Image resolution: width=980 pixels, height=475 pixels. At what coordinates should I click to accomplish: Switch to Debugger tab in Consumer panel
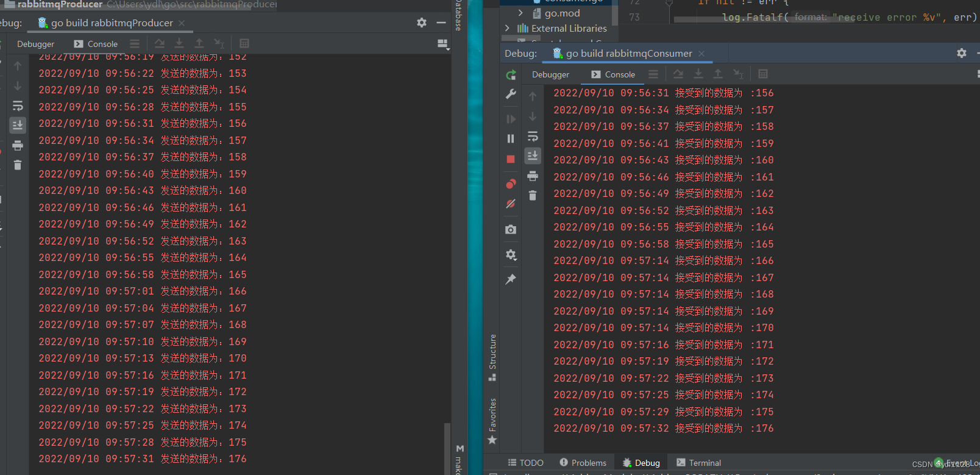click(x=550, y=74)
